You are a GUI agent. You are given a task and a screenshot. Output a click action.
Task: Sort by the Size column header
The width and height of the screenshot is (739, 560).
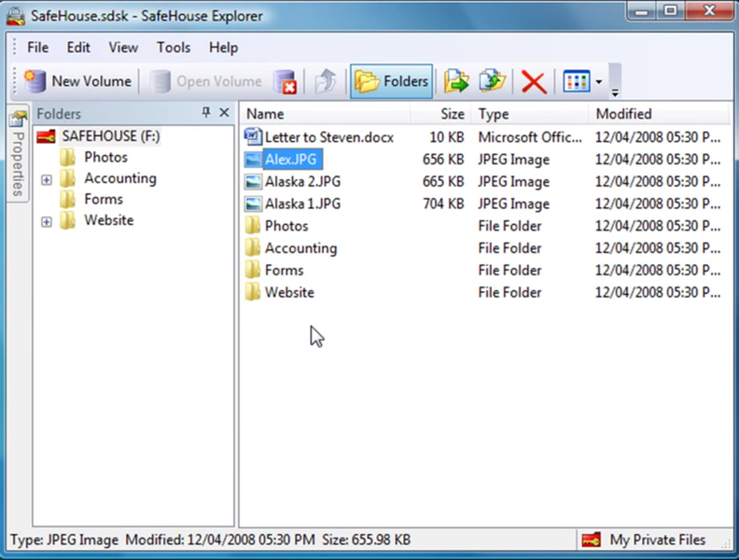(440, 114)
